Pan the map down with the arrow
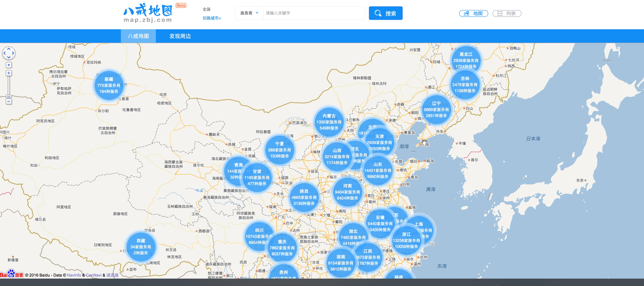 click(9, 57)
